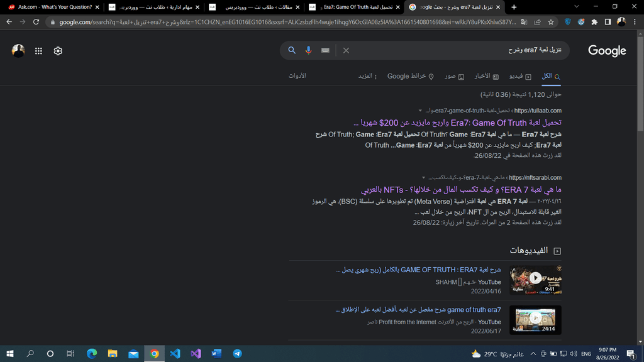This screenshot has height=362, width=644.
Task: Open Windows Task View
Action: (x=70, y=353)
